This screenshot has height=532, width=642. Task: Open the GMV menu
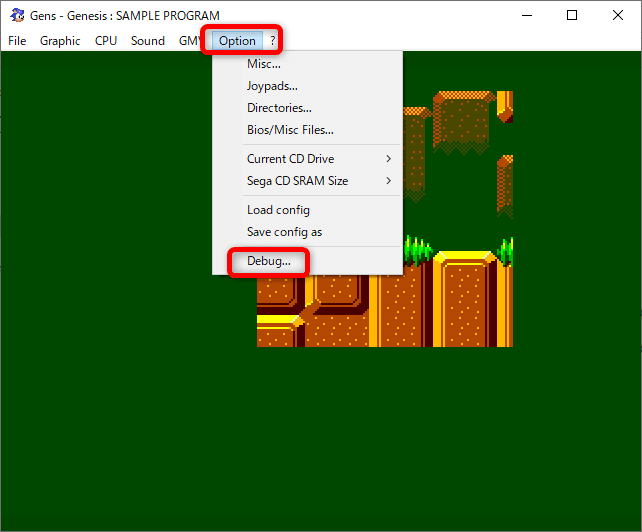click(x=189, y=41)
